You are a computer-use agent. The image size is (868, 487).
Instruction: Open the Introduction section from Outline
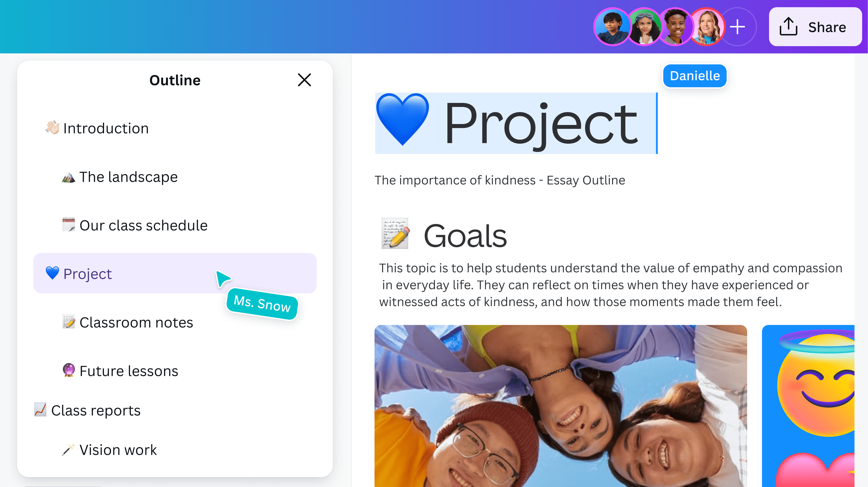click(x=106, y=128)
